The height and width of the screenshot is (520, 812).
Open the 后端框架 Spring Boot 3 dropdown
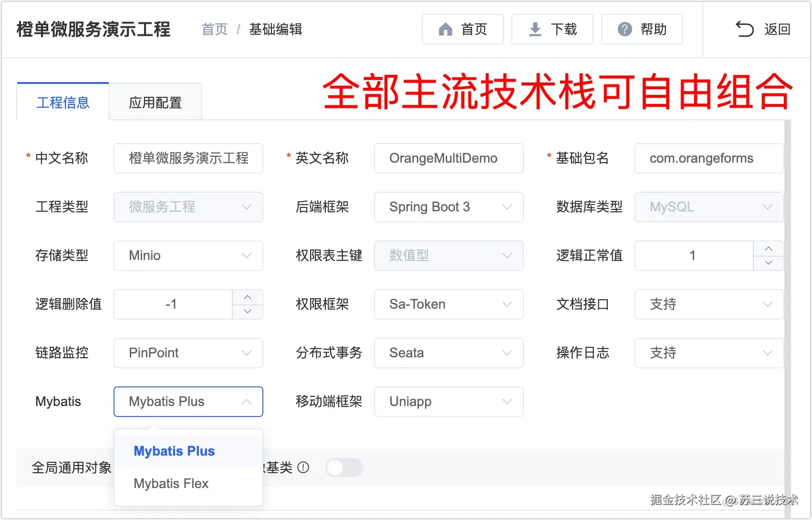448,207
